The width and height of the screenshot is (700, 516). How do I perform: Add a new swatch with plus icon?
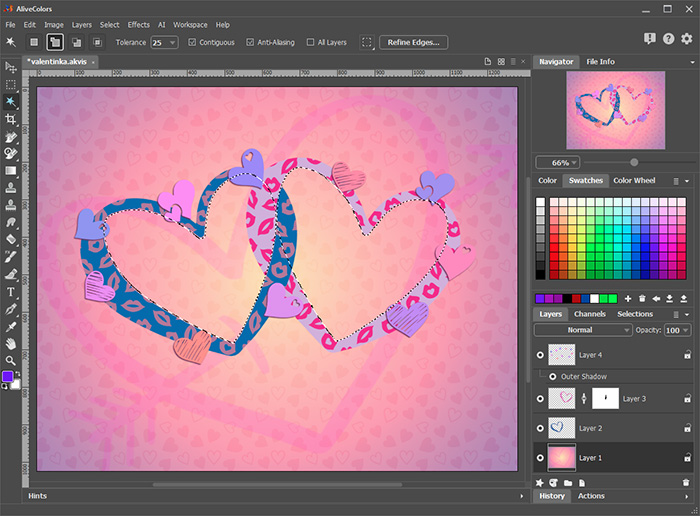pos(628,299)
